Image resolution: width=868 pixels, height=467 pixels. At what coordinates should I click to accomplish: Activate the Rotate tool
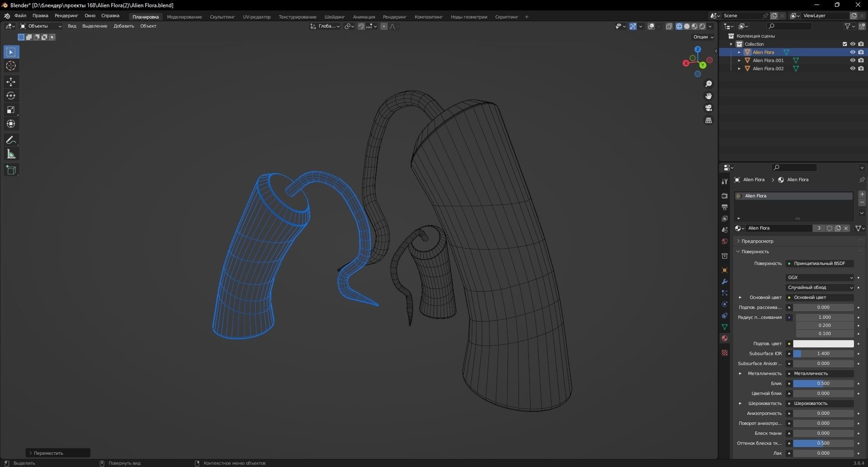(11, 96)
